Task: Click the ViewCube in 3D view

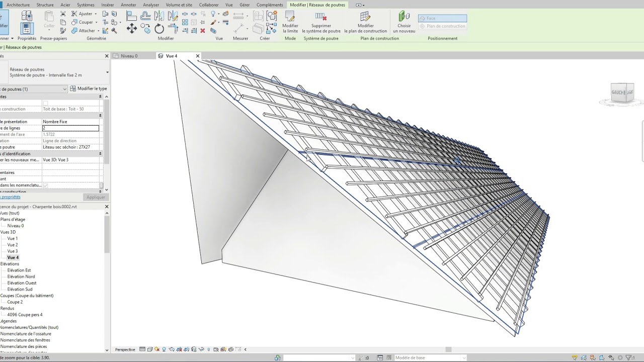Action: point(622,93)
